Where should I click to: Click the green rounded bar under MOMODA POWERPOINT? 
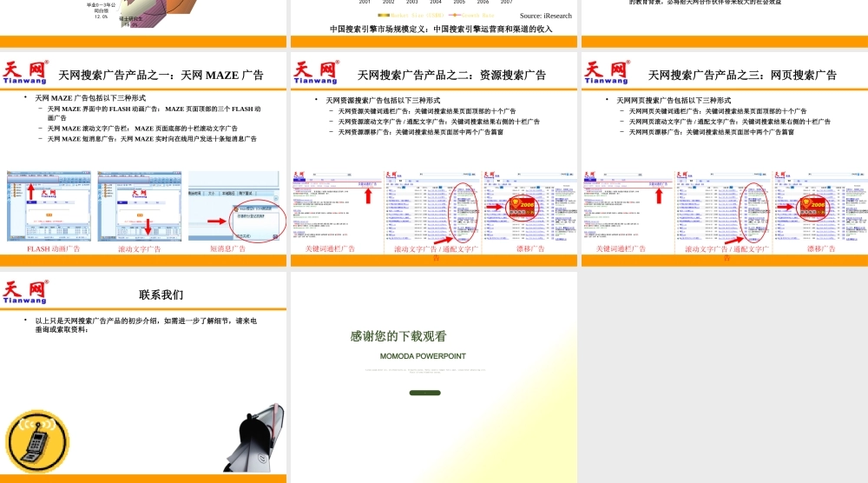coord(424,393)
